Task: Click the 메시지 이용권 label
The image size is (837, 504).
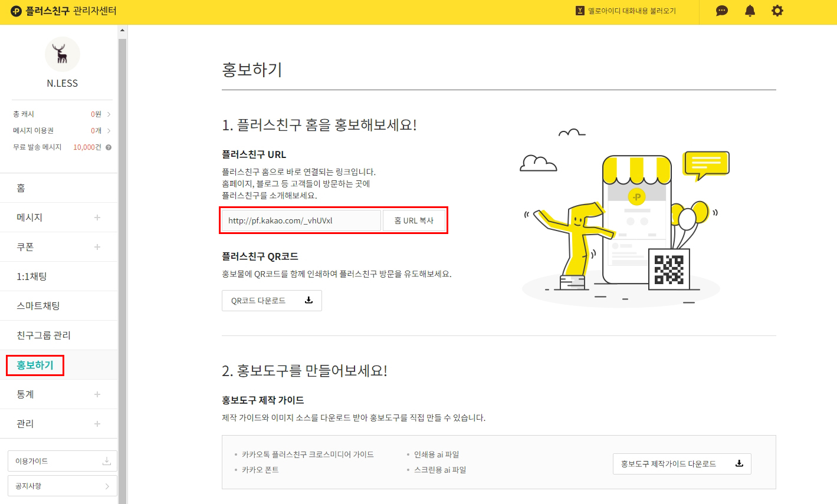Action: [33, 131]
